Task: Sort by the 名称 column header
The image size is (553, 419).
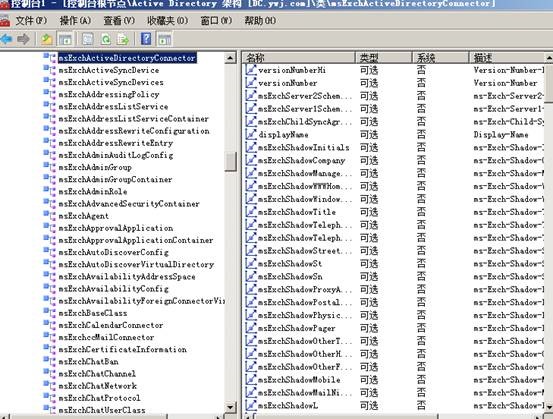Action: [299, 57]
